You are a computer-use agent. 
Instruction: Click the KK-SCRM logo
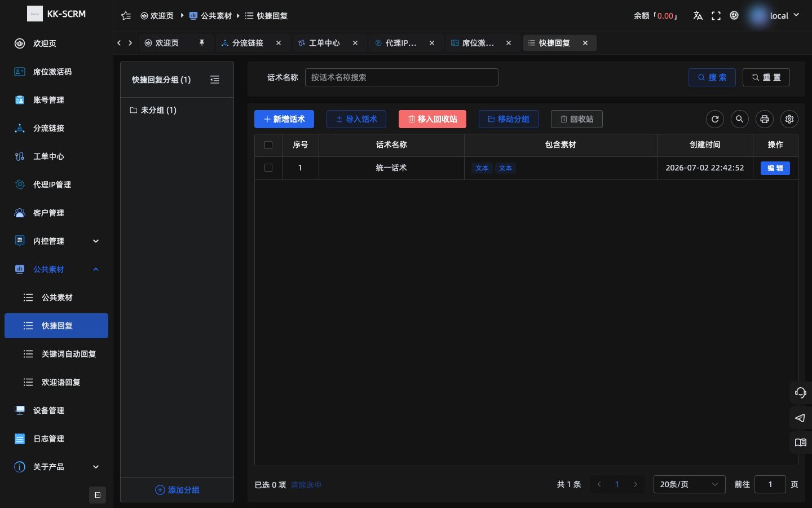[56, 14]
